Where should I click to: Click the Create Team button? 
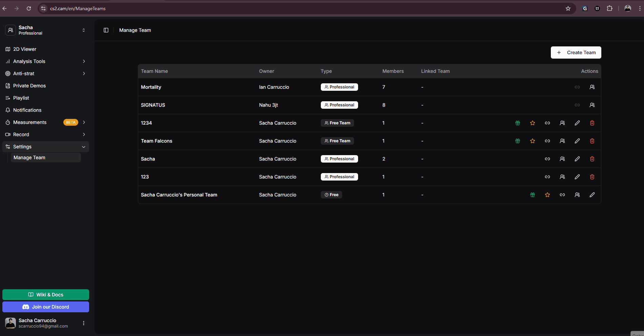576,52
